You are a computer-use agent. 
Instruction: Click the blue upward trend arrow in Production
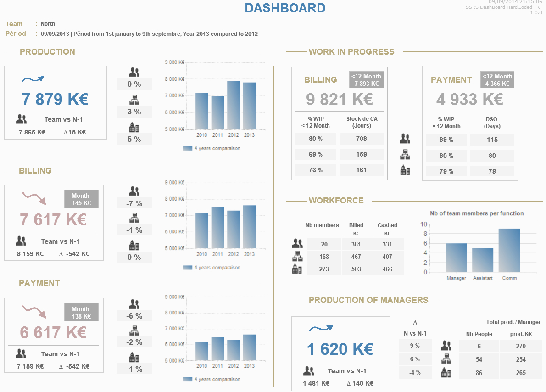[33, 79]
